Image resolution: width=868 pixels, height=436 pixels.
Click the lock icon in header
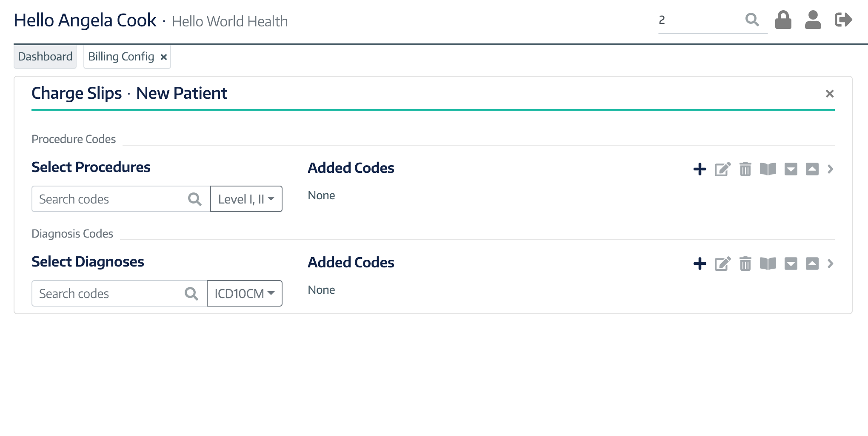click(783, 20)
